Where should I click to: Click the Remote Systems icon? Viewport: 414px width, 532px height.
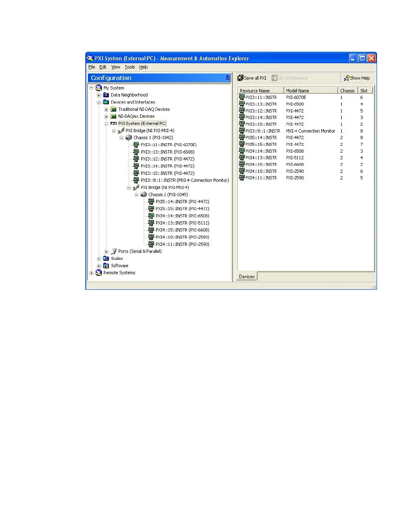pos(99,273)
